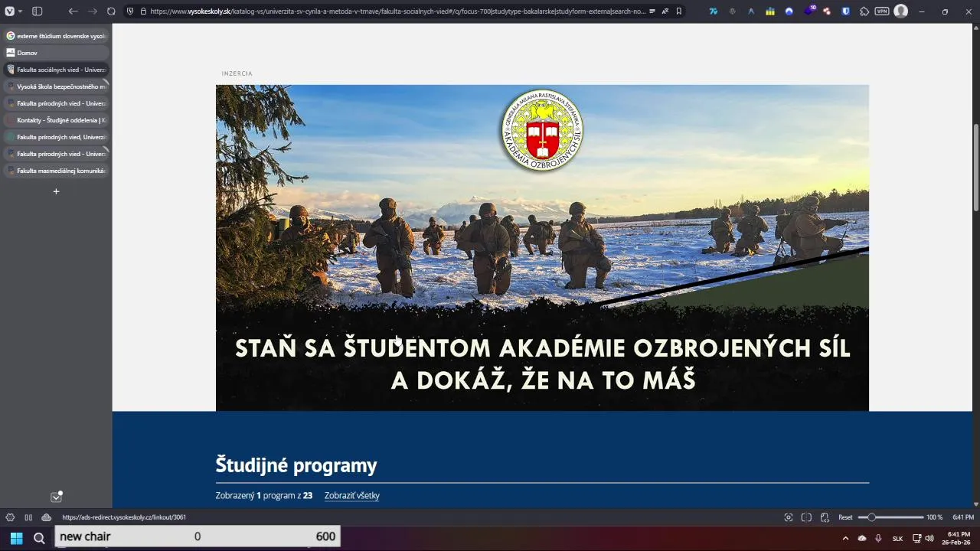
Task: Open the sync cloud icon in status bar
Action: [46, 517]
